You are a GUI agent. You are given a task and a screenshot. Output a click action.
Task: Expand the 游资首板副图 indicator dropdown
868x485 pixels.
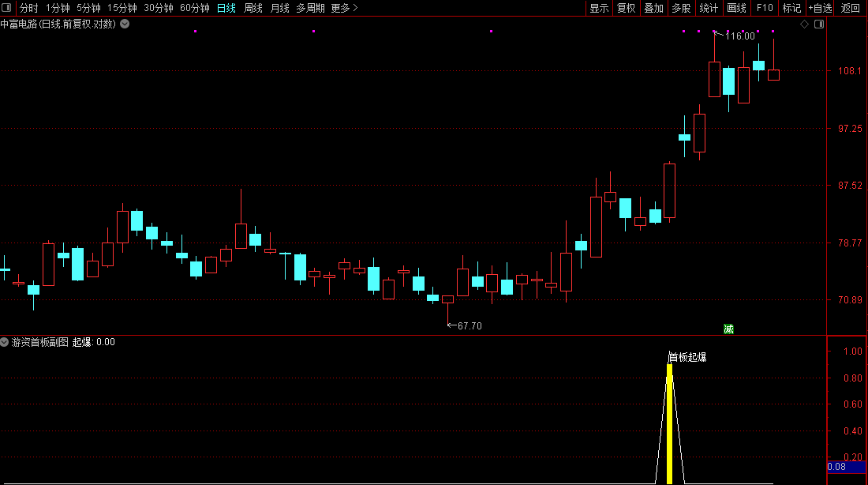(5, 342)
